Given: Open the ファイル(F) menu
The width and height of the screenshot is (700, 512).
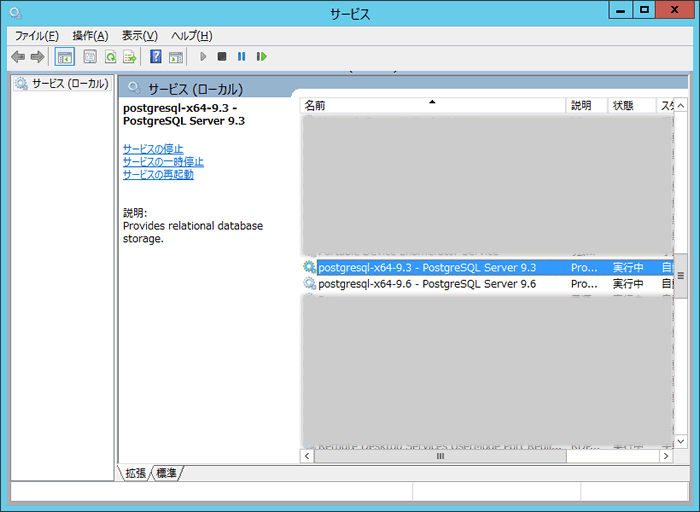Looking at the screenshot, I should (36, 35).
